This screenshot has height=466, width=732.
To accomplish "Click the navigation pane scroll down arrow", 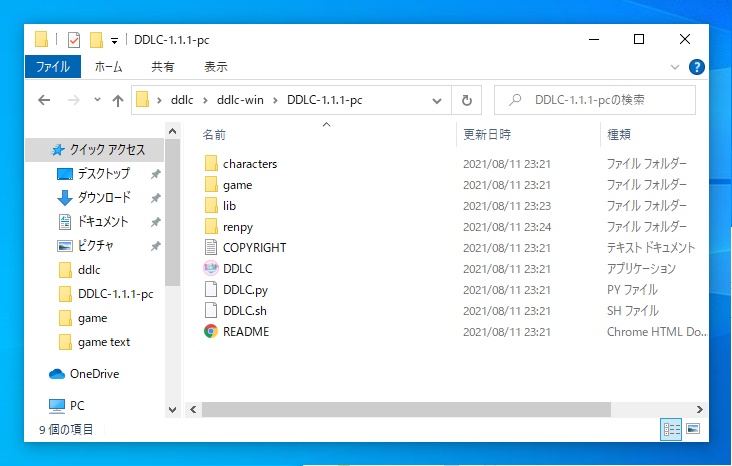I will tap(172, 410).
